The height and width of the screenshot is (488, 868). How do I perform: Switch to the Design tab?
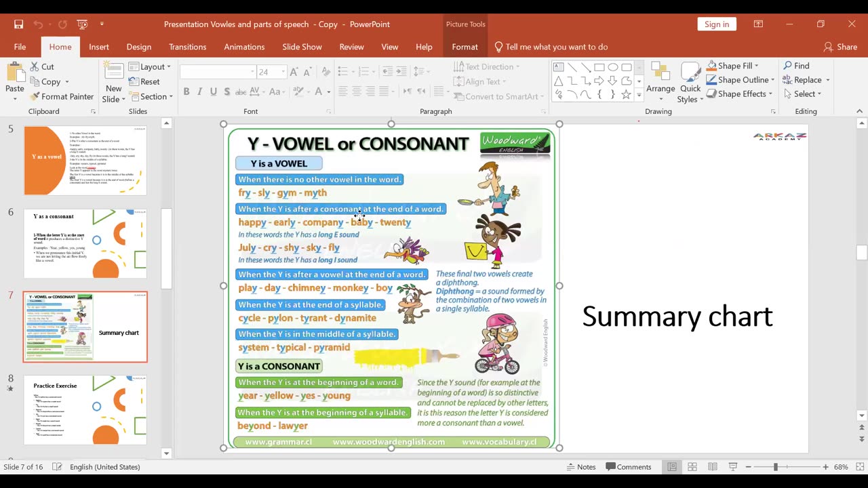138,47
